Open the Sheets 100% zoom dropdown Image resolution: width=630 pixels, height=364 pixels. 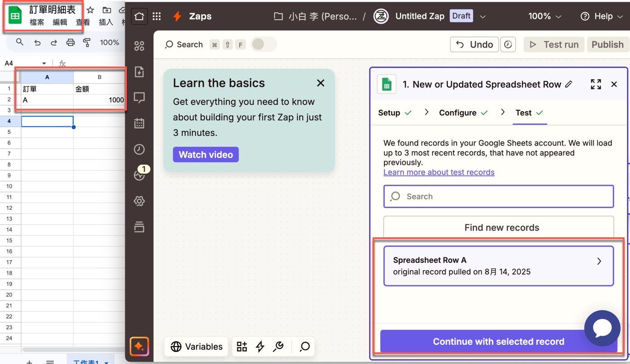click(x=109, y=42)
